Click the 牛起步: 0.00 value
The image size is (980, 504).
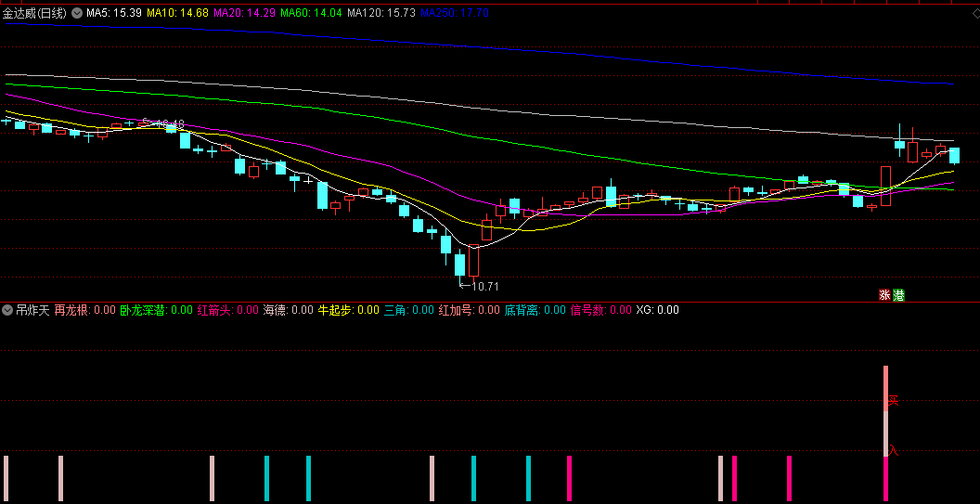pyautogui.click(x=349, y=309)
